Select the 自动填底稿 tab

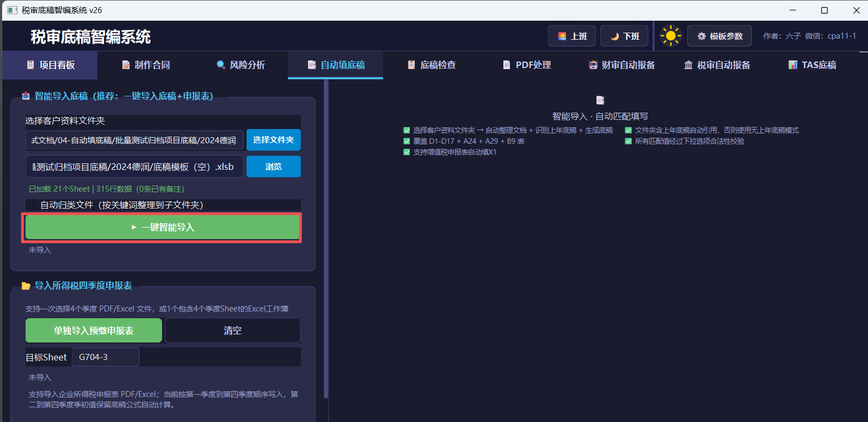(x=336, y=65)
